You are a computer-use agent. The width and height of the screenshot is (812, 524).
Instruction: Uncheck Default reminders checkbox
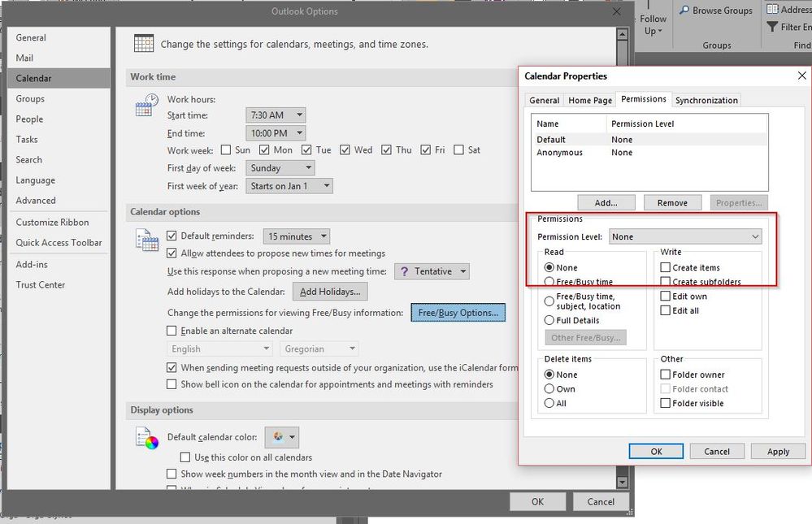(172, 236)
